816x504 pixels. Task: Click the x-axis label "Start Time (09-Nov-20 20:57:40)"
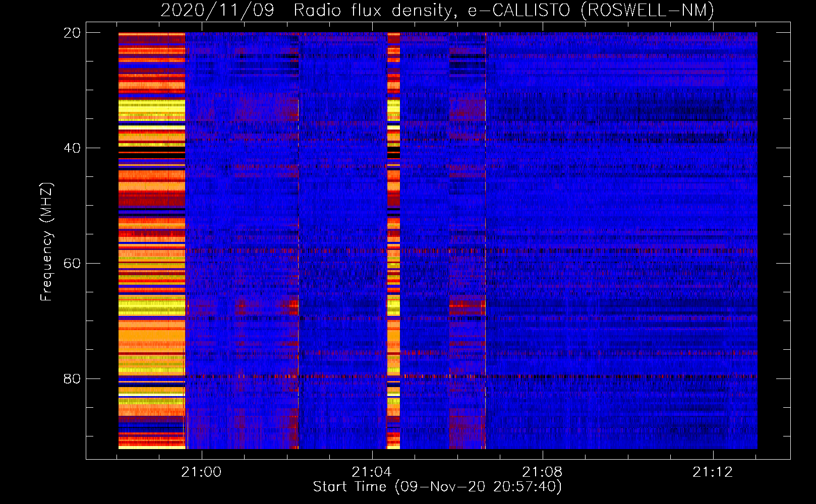[x=437, y=487]
